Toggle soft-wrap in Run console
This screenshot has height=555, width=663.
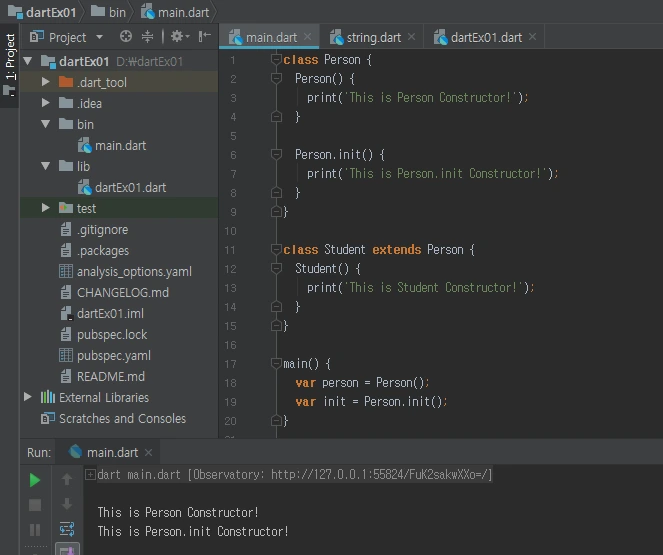(x=67, y=528)
